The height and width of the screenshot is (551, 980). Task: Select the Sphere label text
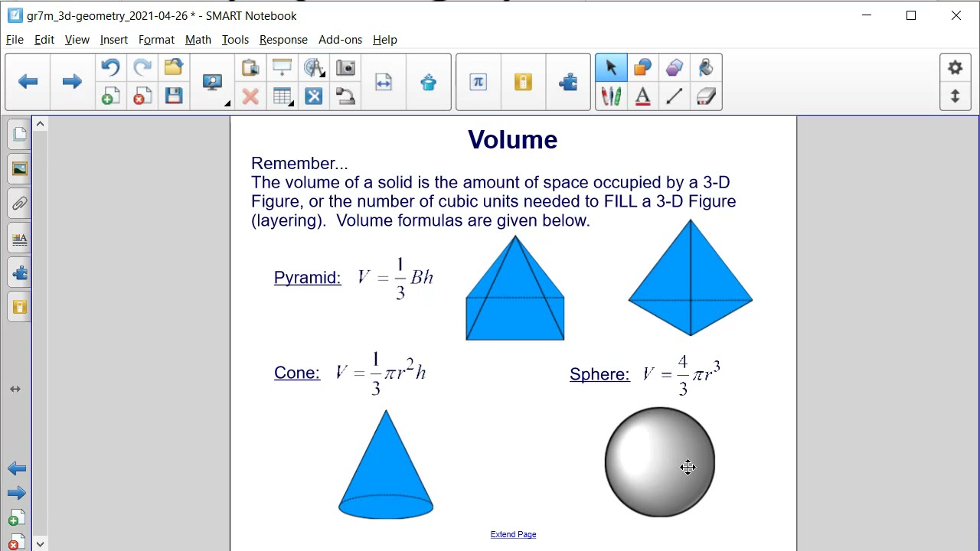tap(599, 374)
